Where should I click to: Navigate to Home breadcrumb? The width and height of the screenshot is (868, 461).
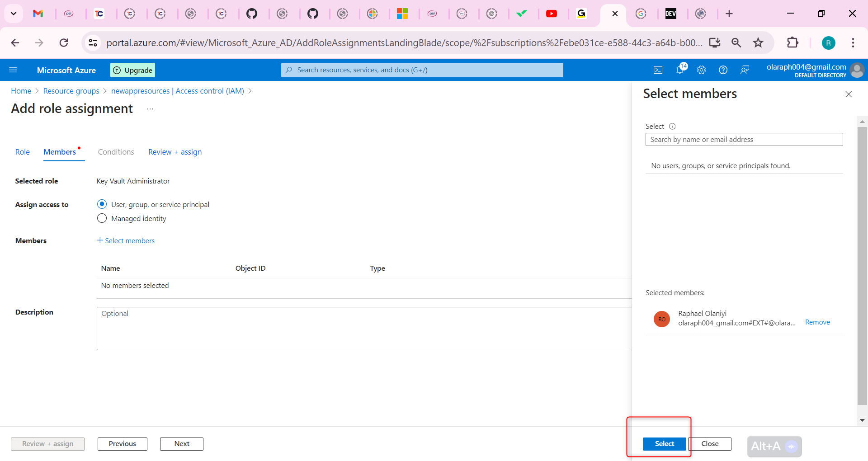point(21,91)
